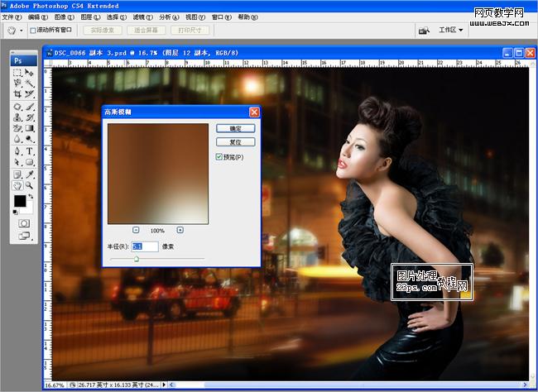This screenshot has width=538, height=392.
Task: Click the Gaussian Blur preview thumbnail
Action: [158, 174]
